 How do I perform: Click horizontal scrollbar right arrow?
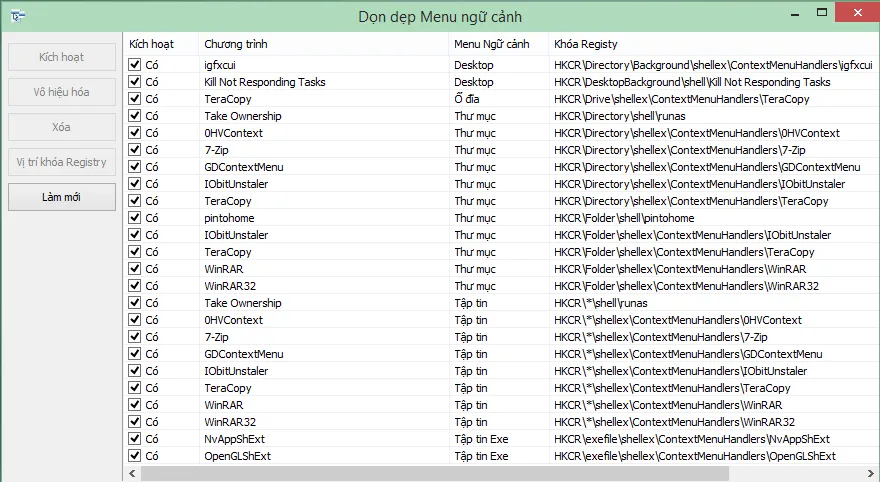tap(871, 474)
